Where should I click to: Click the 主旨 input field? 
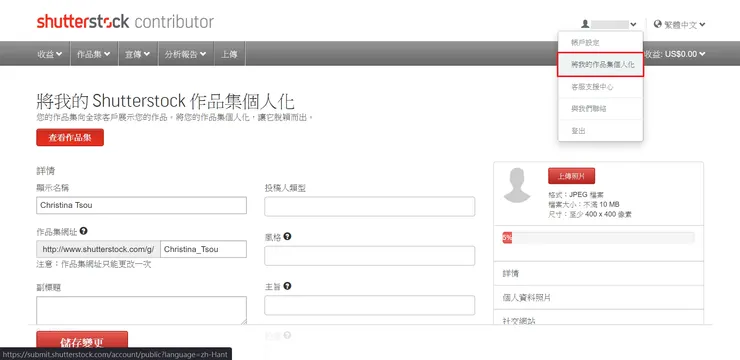pos(370,305)
